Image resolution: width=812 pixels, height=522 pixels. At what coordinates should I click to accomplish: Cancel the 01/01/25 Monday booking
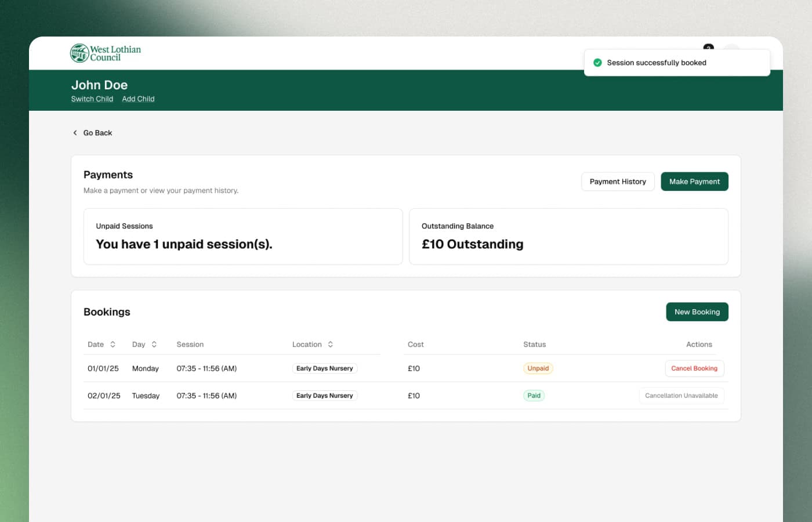click(x=694, y=368)
